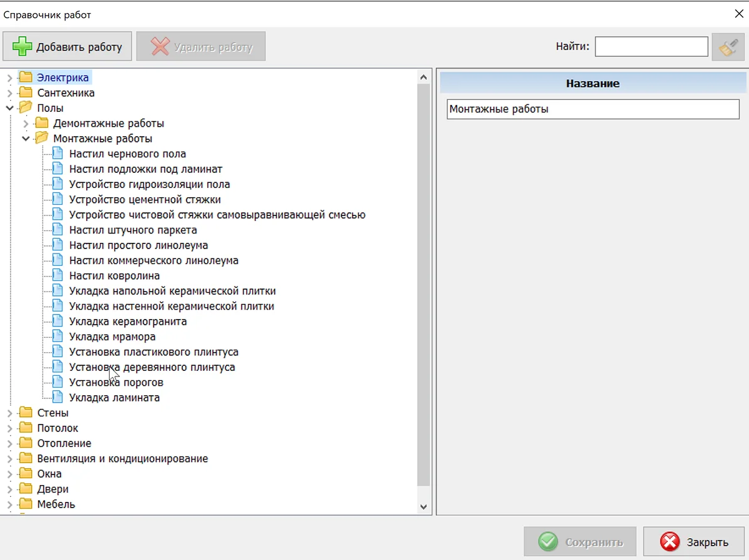Click the name field containing Монтажные работы
The image size is (749, 560).
coord(593,109)
